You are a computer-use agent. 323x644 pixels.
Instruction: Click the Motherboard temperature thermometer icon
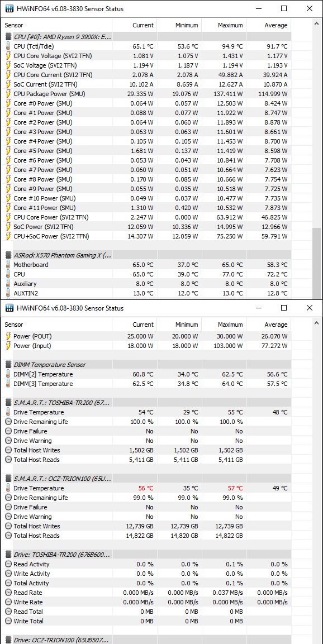[8, 265]
